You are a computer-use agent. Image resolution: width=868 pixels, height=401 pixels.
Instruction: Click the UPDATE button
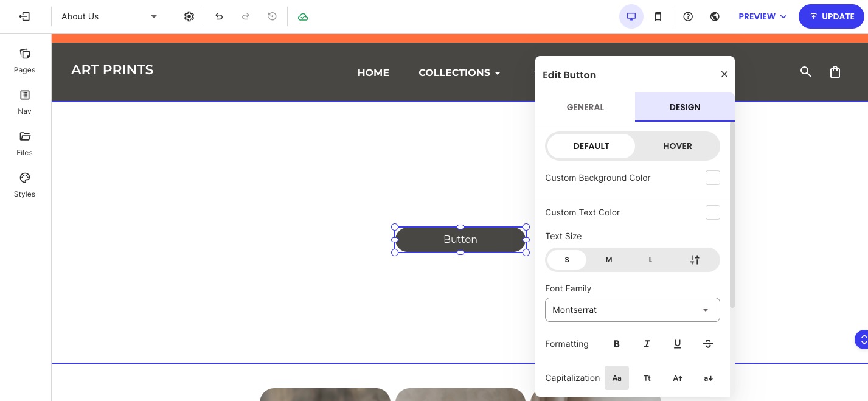(832, 16)
